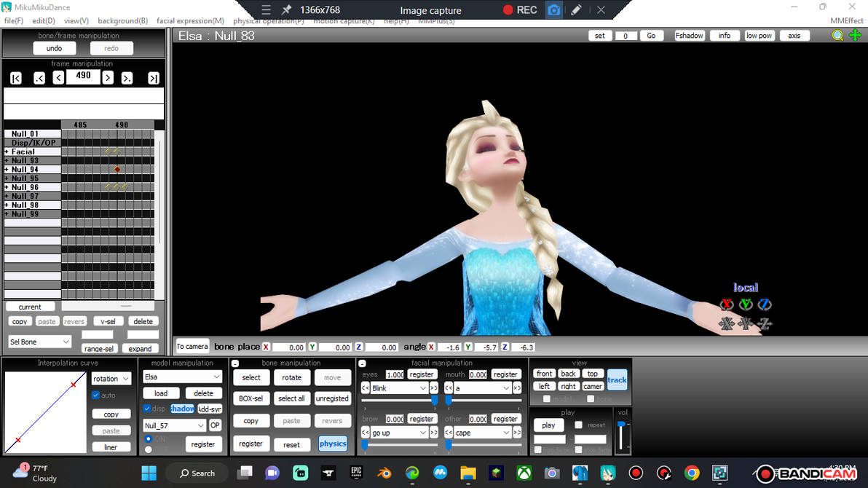868x488 pixels.
Task: Click the green Y local axis icon in viewport
Action: pos(745,304)
